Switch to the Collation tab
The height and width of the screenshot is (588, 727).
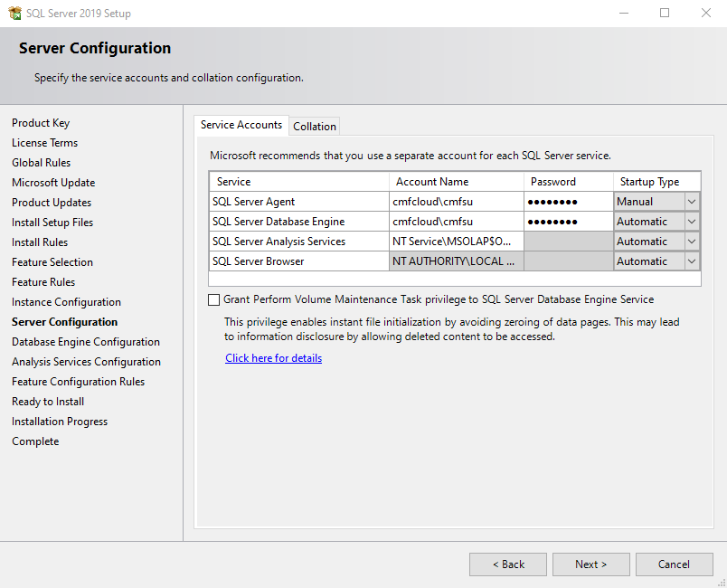(x=315, y=127)
